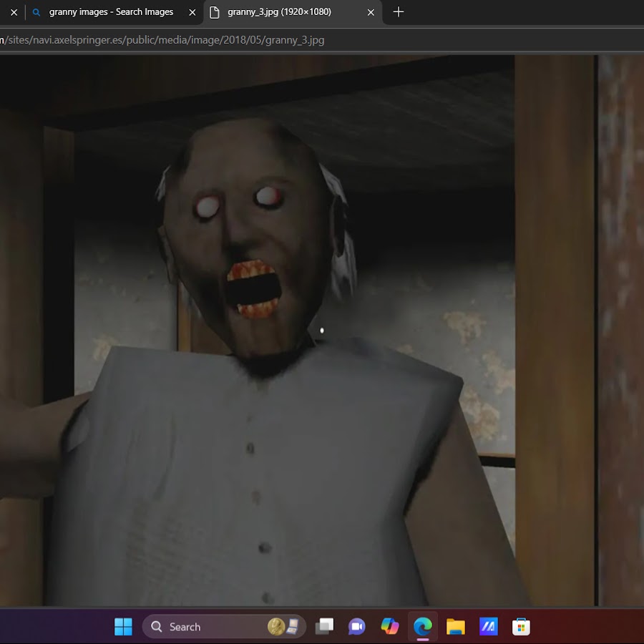Image resolution: width=644 pixels, height=644 pixels.
Task: Launch Microsoft Store from the taskbar
Action: coord(521,627)
